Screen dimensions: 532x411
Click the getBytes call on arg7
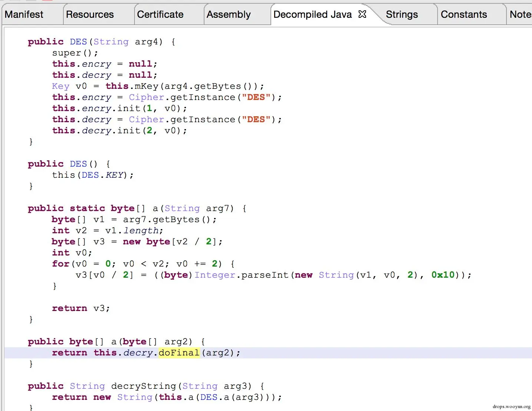pyautogui.click(x=182, y=220)
